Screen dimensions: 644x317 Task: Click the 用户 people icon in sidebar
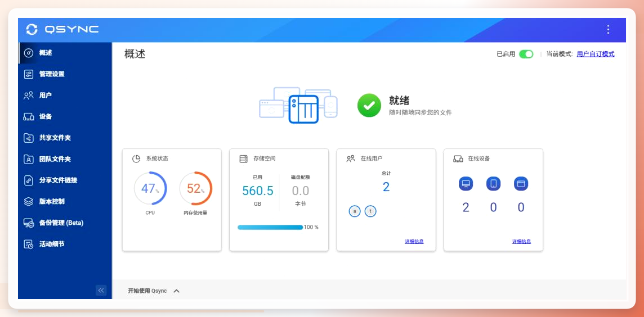[28, 96]
